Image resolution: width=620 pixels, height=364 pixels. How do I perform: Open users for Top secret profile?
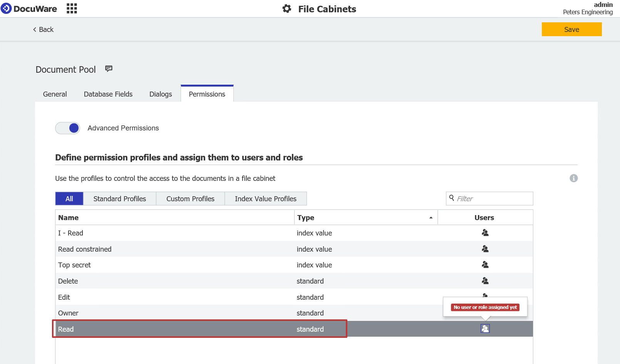coord(485,265)
